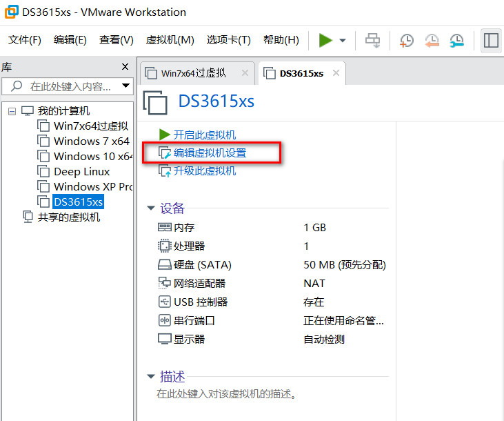Screen dimensions: 504x421
Task: Toggle the library sidebar view icon
Action: (x=491, y=41)
